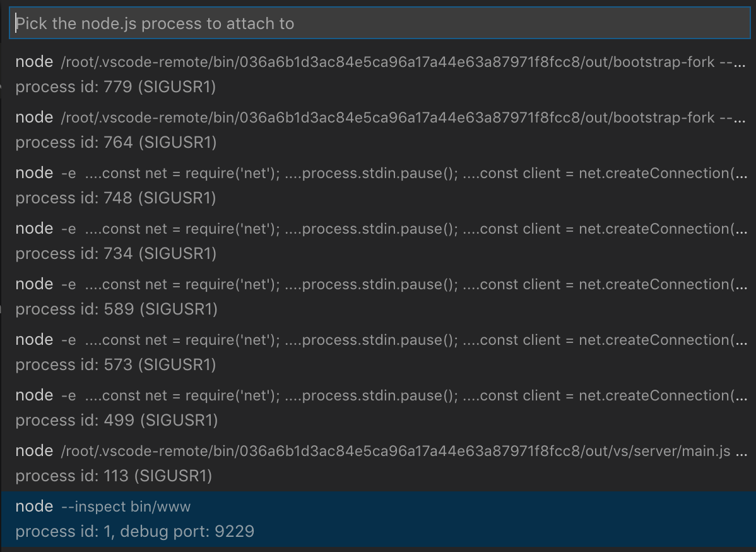Image resolution: width=756 pixels, height=552 pixels.
Task: Click the node label of process 779
Action: [x=33, y=61]
